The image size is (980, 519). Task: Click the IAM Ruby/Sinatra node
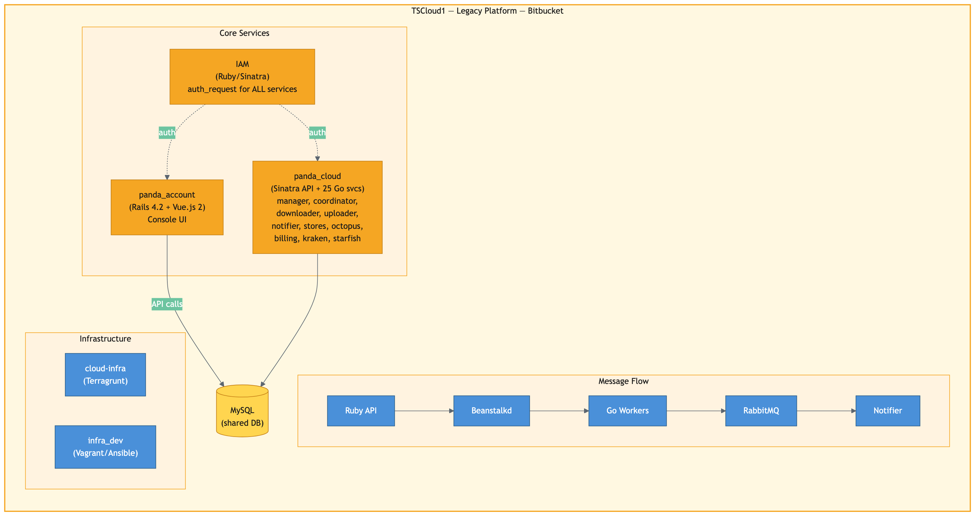[242, 76]
